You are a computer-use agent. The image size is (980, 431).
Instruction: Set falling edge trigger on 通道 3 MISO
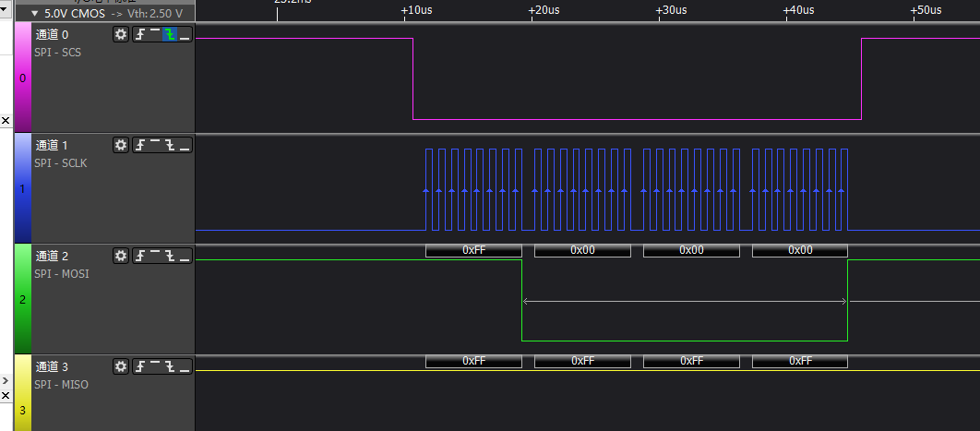[x=170, y=366]
